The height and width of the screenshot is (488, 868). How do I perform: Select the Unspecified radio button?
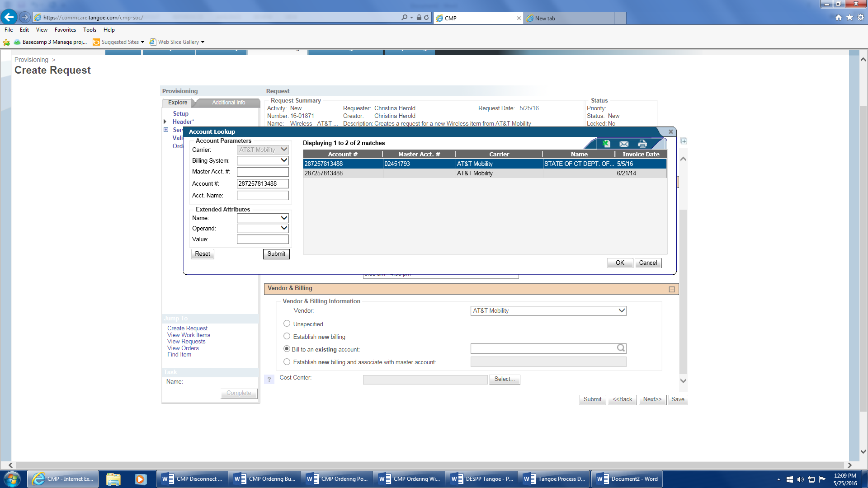[x=287, y=324]
